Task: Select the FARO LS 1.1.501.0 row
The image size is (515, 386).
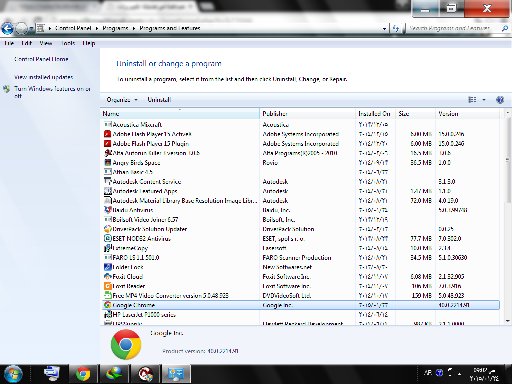Action: (x=301, y=258)
